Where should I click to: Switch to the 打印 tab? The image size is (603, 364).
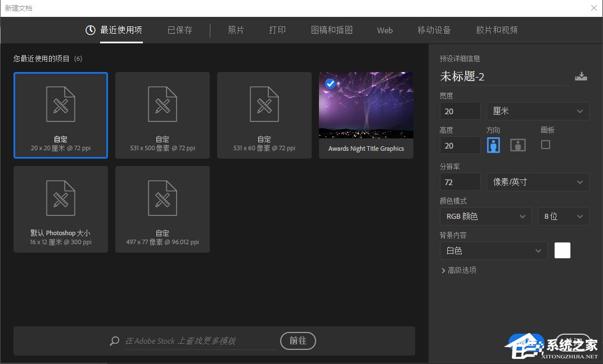[x=277, y=30]
